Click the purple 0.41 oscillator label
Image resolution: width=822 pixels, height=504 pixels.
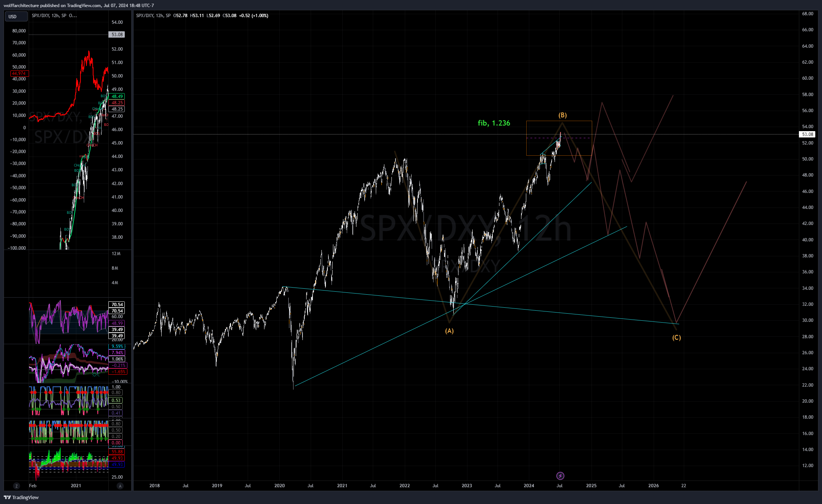point(116,413)
